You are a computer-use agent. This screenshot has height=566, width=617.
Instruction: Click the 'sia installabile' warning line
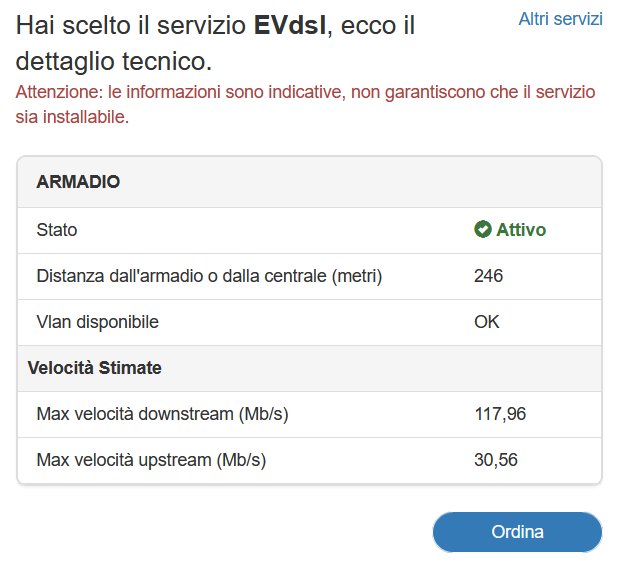pos(72,117)
